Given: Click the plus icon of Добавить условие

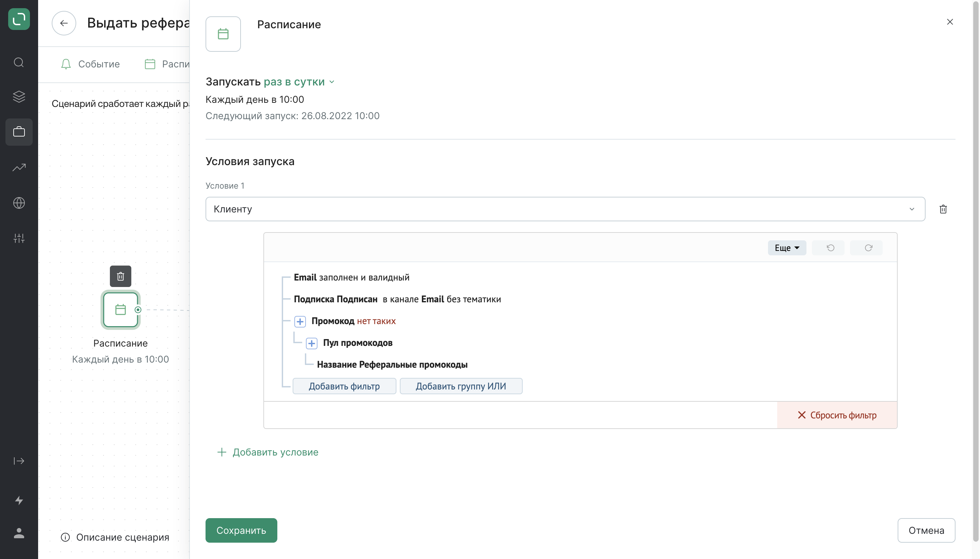Looking at the screenshot, I should [x=222, y=452].
